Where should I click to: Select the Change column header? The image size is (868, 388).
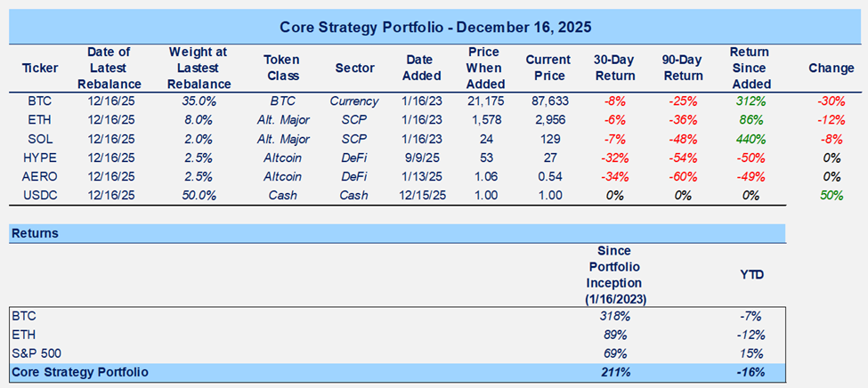(830, 68)
